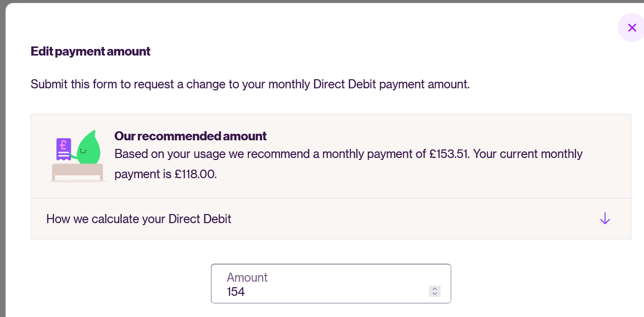Screen dimensions: 644x317
Task: Click the purple down arrow icon
Action: click(605, 219)
